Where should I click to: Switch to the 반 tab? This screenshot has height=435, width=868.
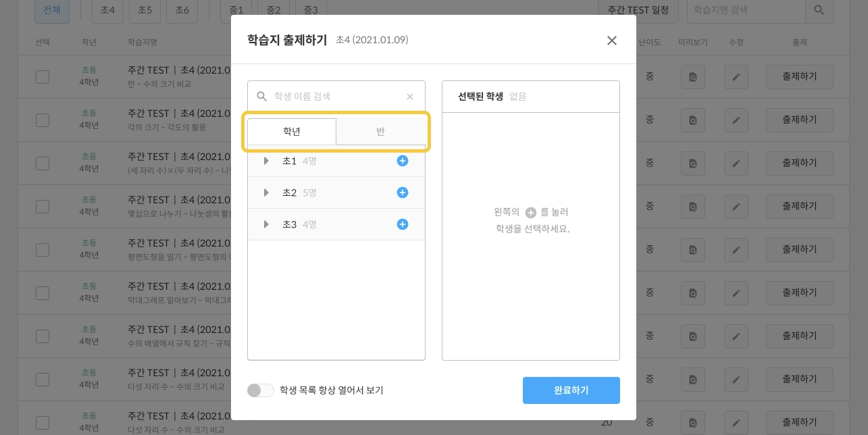point(380,132)
